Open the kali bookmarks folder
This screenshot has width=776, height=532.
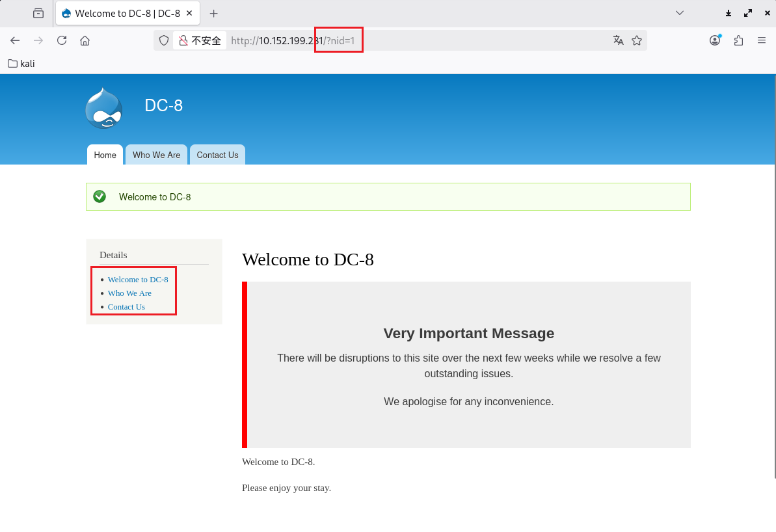click(x=21, y=64)
